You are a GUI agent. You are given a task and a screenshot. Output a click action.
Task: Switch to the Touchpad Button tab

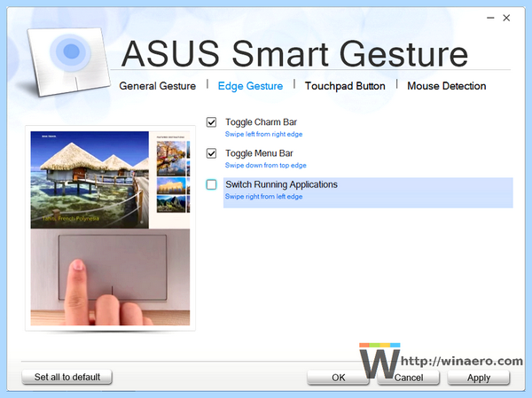pos(345,86)
